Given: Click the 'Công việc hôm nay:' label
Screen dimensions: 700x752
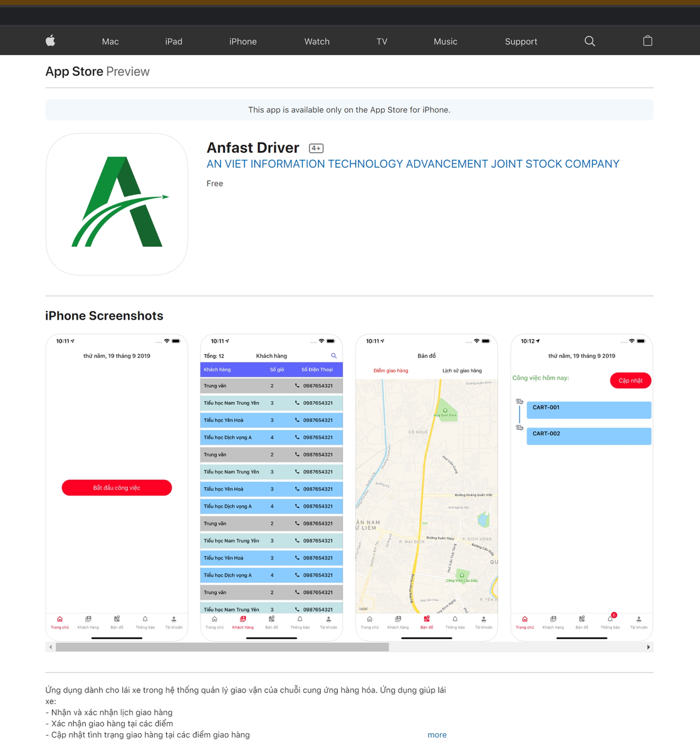Looking at the screenshot, I should [x=541, y=378].
